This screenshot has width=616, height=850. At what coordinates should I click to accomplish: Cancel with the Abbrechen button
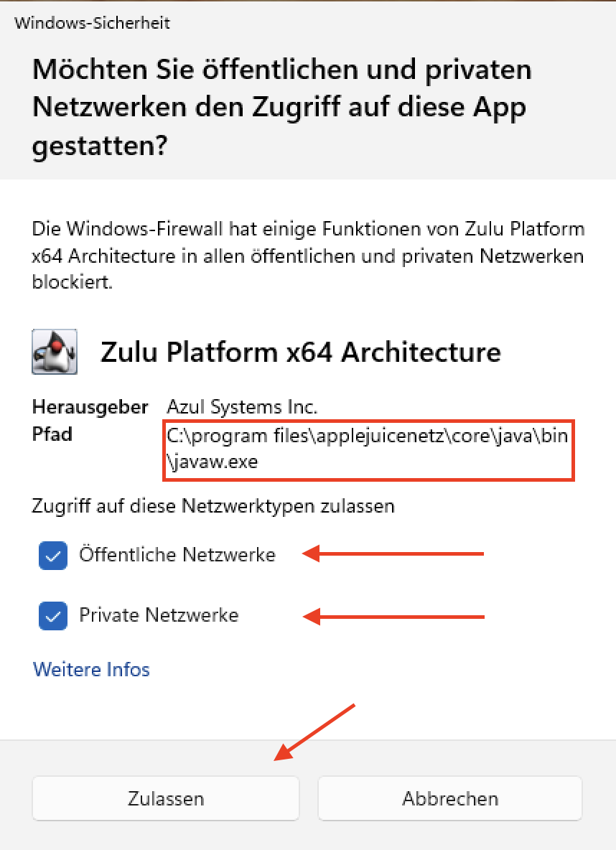(450, 798)
